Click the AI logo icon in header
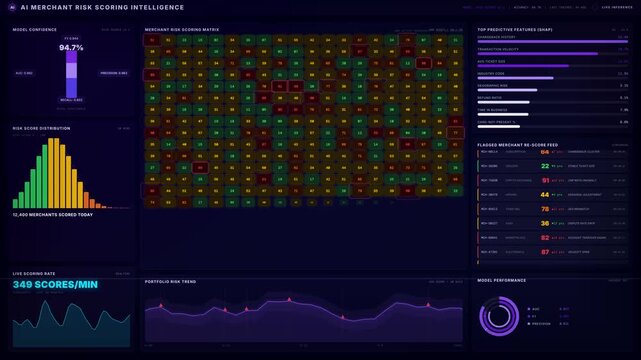Viewport: 641px width, 360px height. (12, 7)
